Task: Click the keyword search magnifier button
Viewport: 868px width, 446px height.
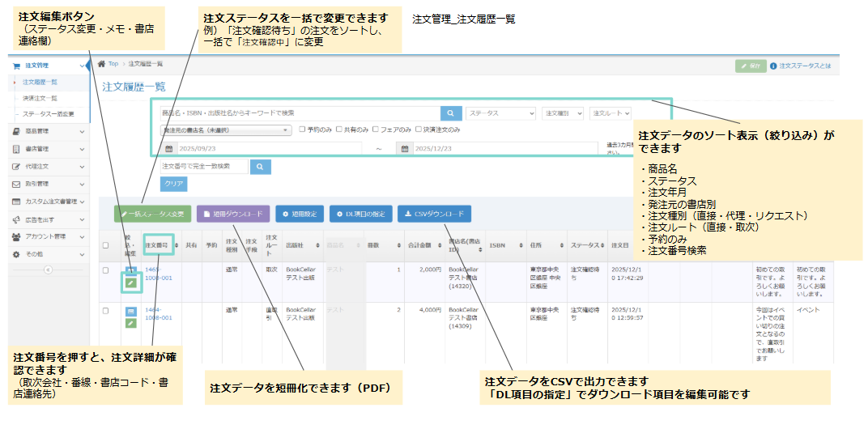Action: [x=451, y=113]
